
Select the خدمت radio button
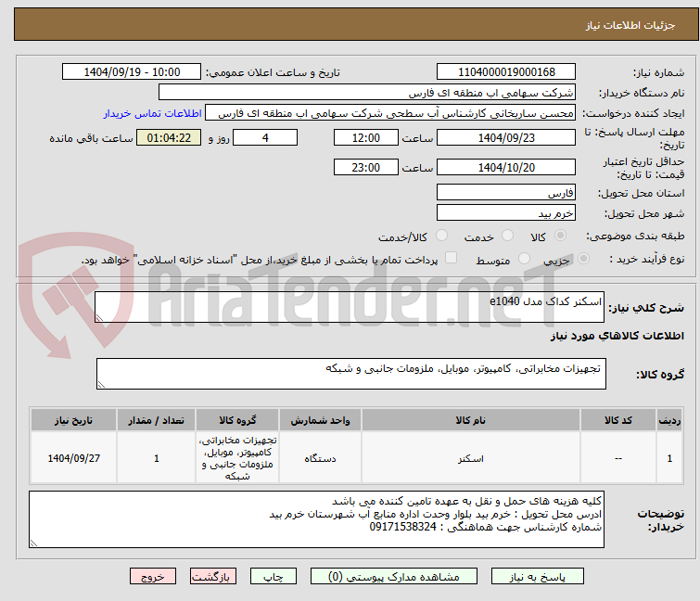(507, 236)
